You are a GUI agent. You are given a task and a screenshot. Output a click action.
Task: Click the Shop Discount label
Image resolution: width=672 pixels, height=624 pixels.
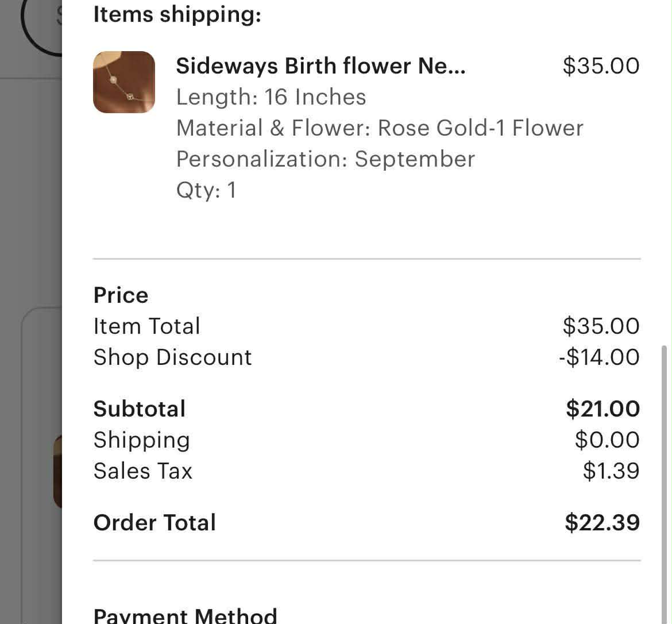pos(172,357)
